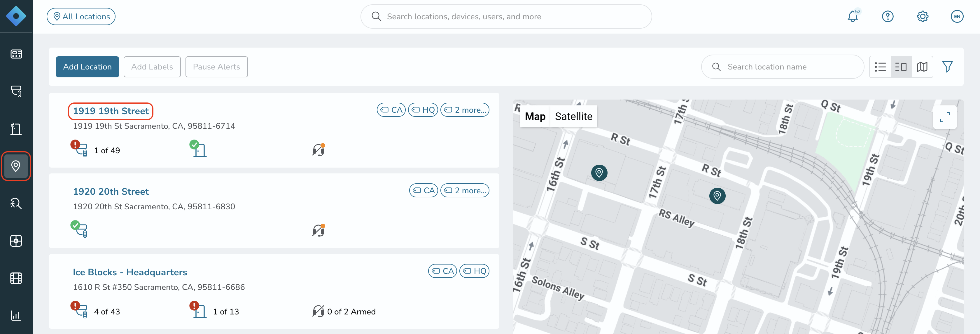Image resolution: width=980 pixels, height=334 pixels.
Task: Click the blue diamond home logo
Action: [x=16, y=16]
